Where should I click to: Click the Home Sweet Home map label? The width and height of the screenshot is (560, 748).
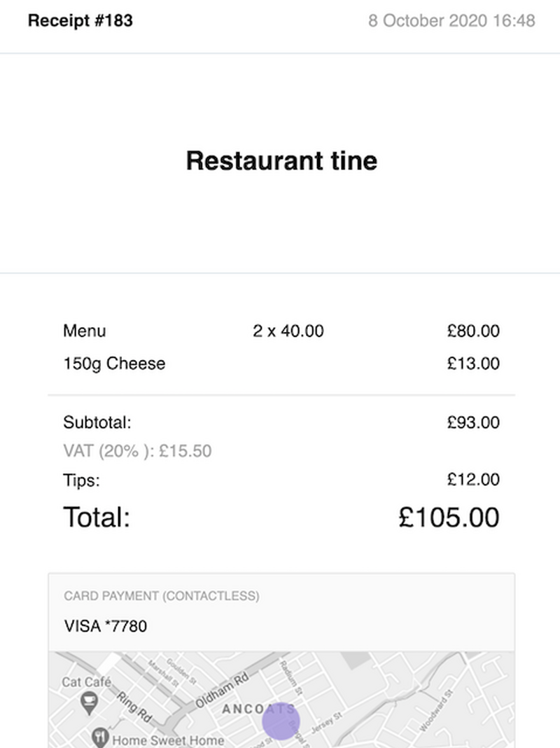(168, 740)
